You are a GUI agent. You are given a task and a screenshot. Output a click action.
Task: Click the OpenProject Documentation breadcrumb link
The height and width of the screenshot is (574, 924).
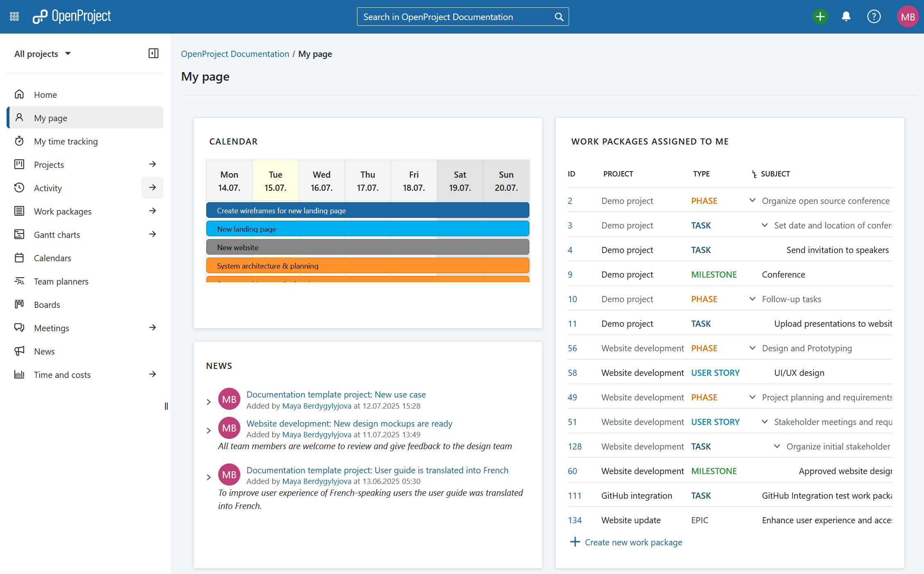pyautogui.click(x=235, y=54)
